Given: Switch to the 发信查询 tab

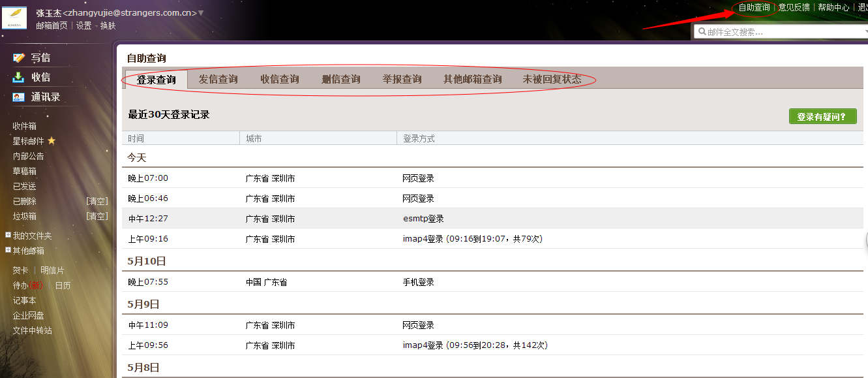Looking at the screenshot, I should pos(218,79).
